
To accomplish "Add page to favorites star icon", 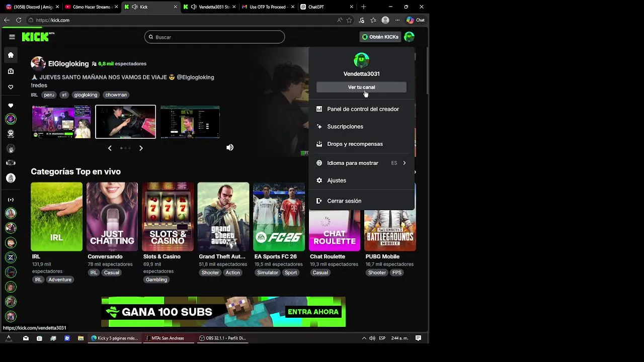I will pyautogui.click(x=349, y=20).
